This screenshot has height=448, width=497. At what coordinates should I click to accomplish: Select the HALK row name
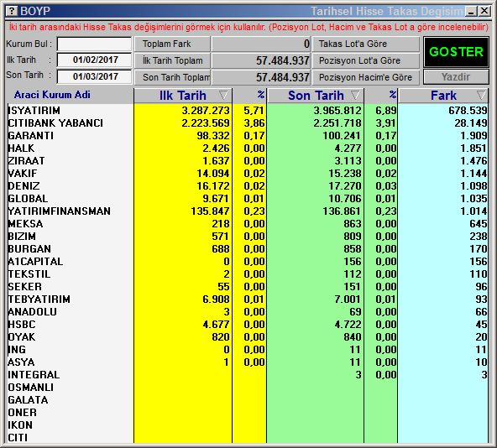(x=21, y=148)
